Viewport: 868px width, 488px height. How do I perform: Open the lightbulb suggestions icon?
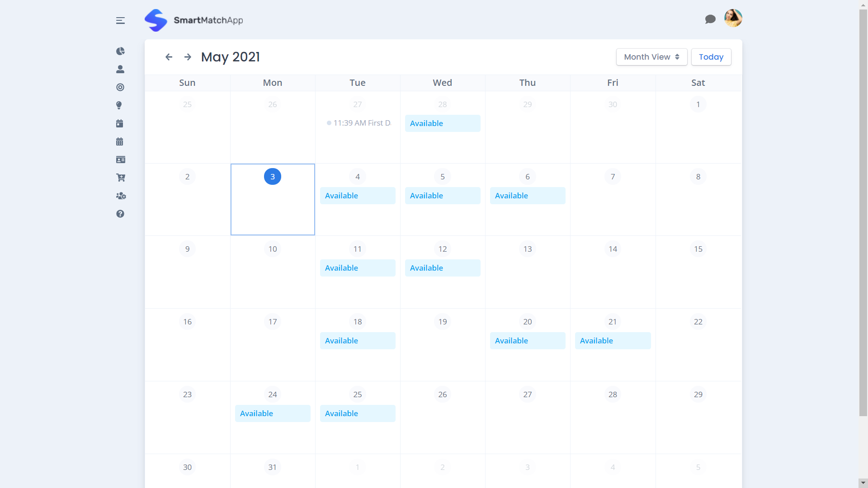(119, 105)
